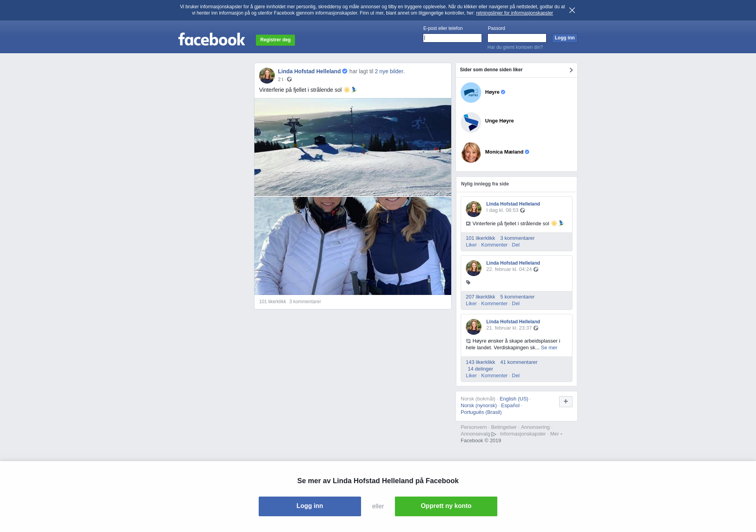The image size is (756, 532).
Task: Click the globe privacy icon under main post
Action: [289, 79]
